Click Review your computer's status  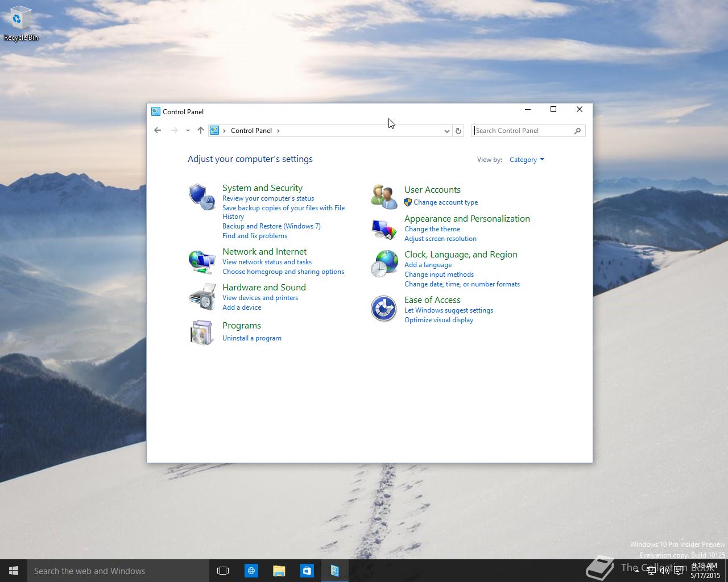point(268,198)
